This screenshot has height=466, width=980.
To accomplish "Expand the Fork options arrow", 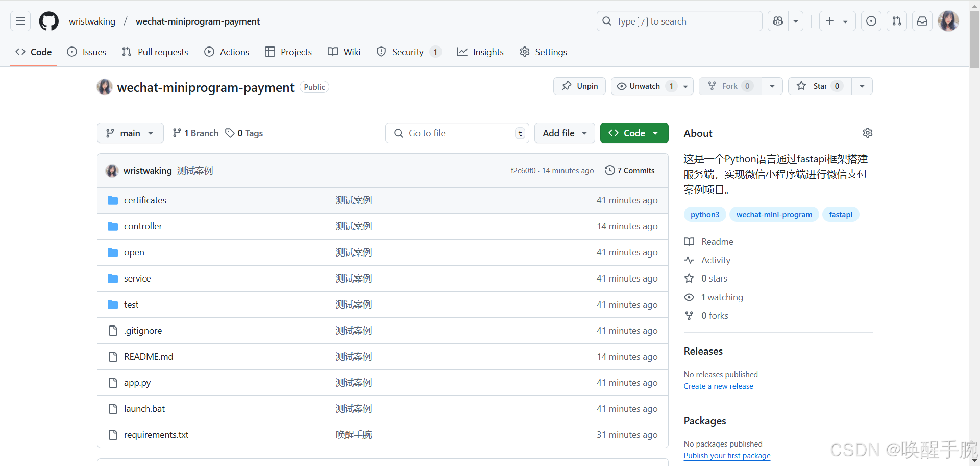I will coord(772,86).
